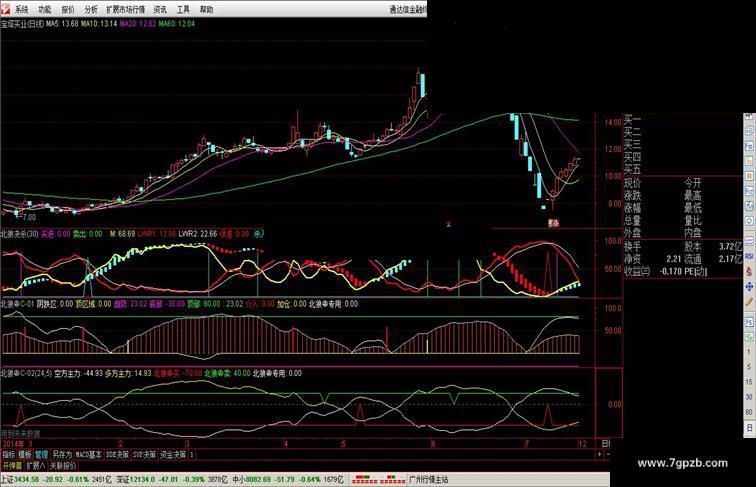The image size is (756, 487).
Task: Click the red-green market breadth indicator
Action: pyautogui.click(x=378, y=479)
